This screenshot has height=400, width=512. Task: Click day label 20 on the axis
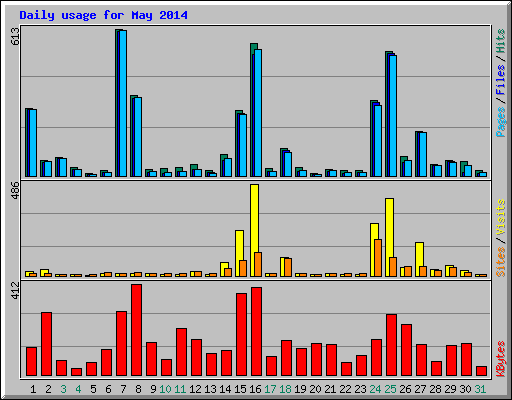tap(315, 389)
